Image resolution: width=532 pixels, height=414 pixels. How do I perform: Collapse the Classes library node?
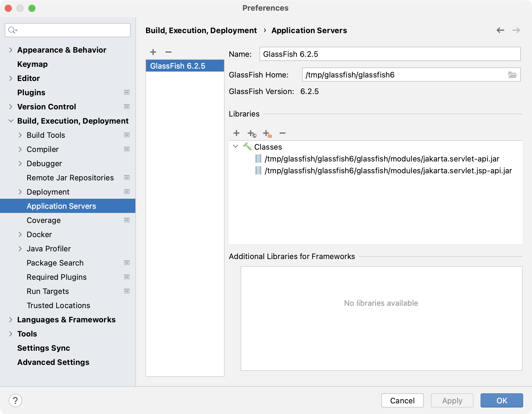pyautogui.click(x=236, y=146)
